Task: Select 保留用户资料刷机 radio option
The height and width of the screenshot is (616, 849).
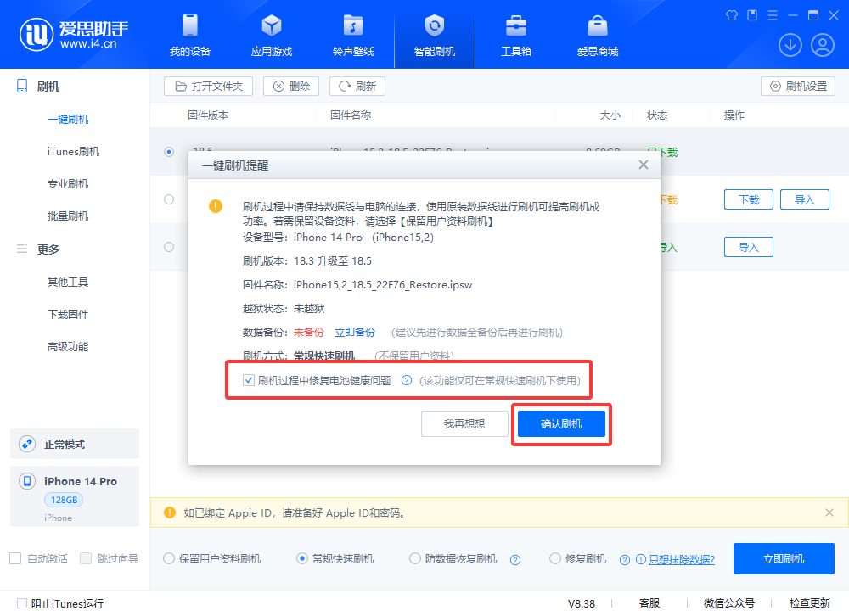Action: [x=169, y=558]
